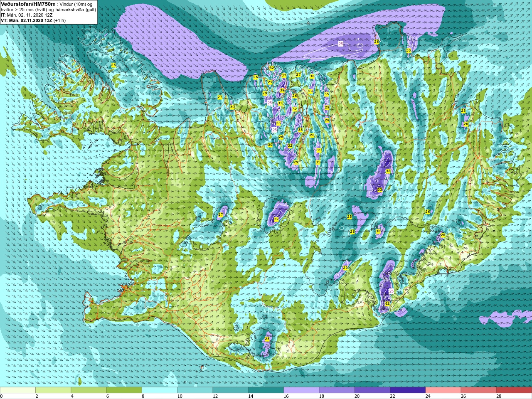Select the 4–6 m/s green legend swatch

pos(89,390)
